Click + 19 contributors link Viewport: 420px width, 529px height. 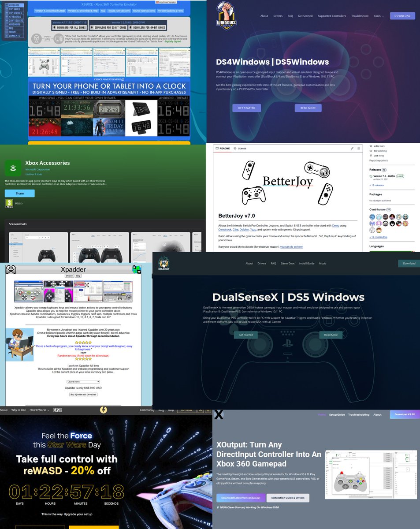pyautogui.click(x=379, y=237)
